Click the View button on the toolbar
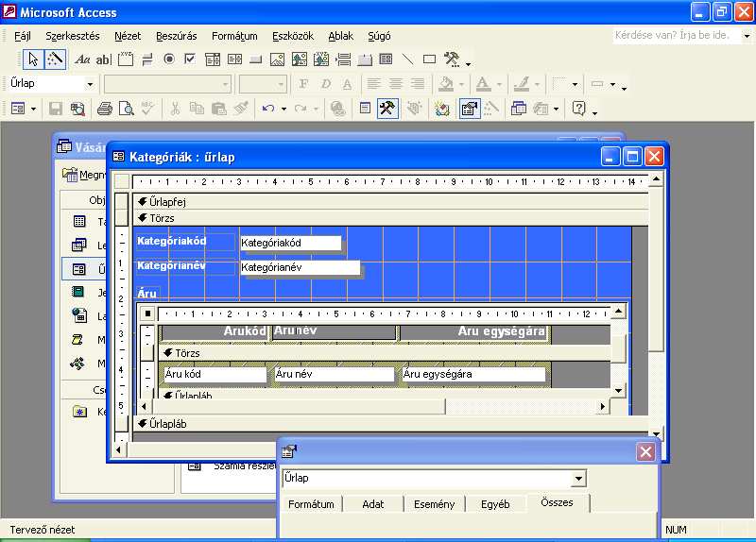This screenshot has width=756, height=542. click(18, 109)
